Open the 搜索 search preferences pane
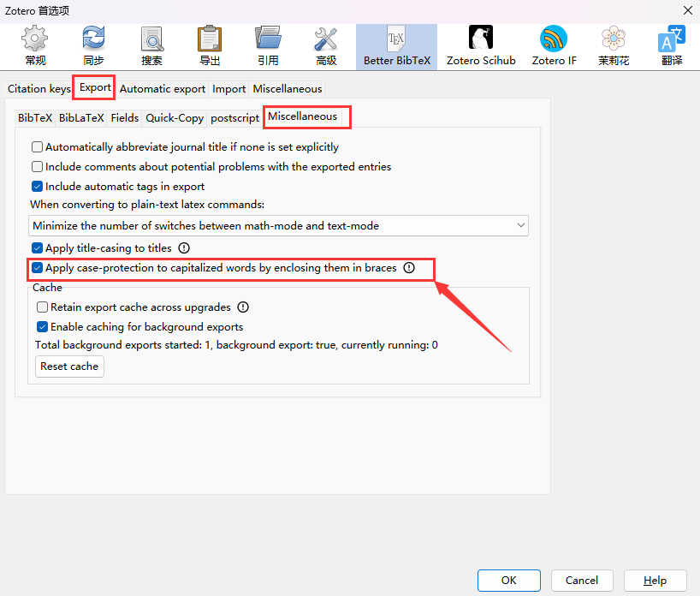 coord(151,46)
